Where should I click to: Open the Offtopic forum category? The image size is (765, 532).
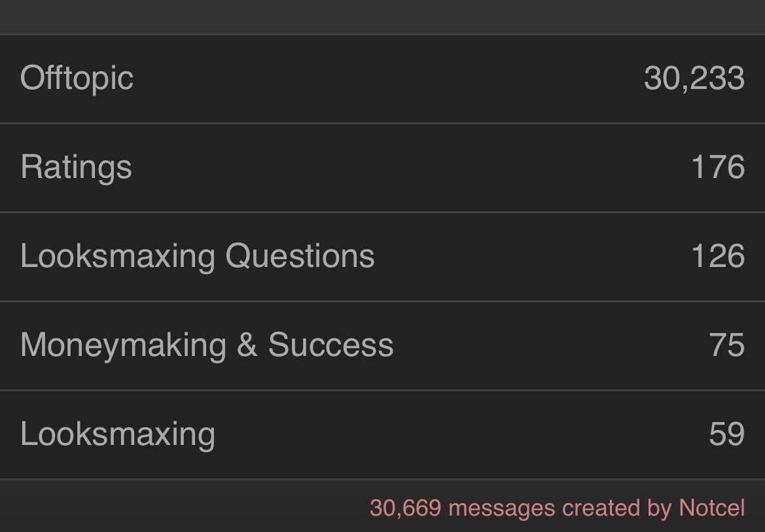(77, 79)
